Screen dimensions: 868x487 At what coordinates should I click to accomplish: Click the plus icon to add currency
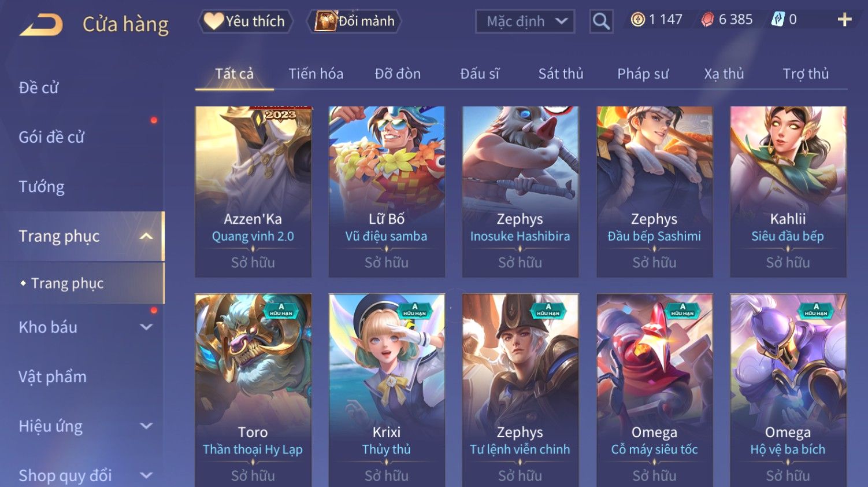coord(844,20)
